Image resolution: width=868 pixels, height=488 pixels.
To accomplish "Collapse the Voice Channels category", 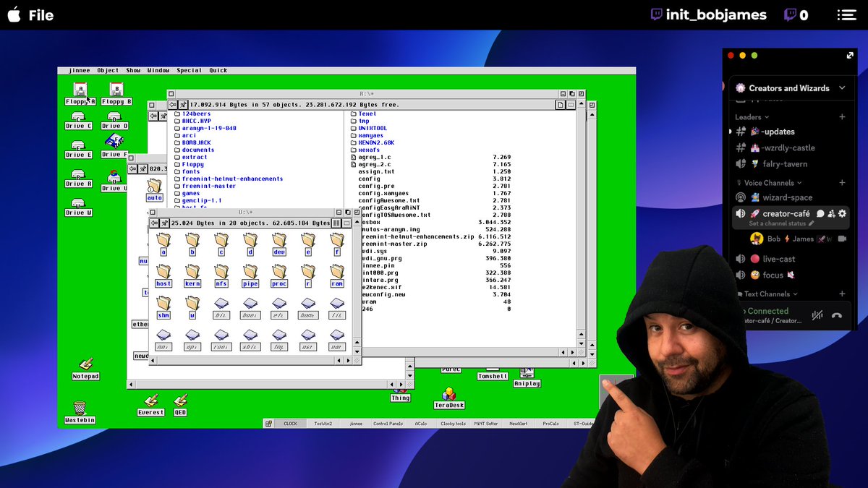I will click(774, 183).
